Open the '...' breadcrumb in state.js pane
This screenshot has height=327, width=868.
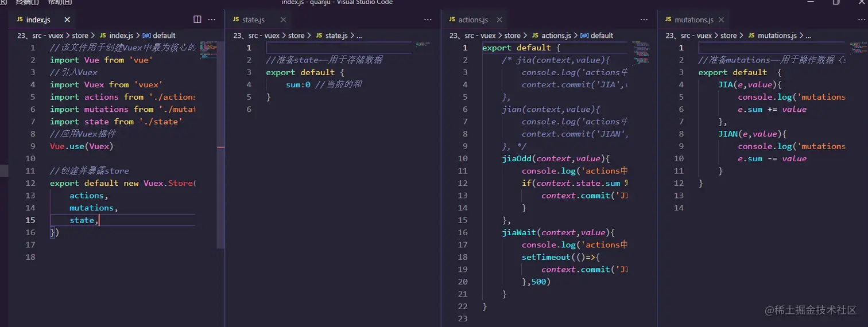coord(359,36)
